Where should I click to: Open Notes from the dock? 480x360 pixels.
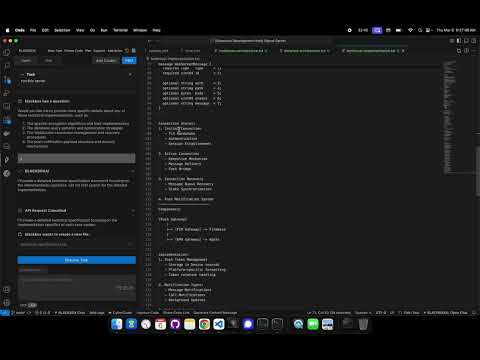click(x=190, y=324)
